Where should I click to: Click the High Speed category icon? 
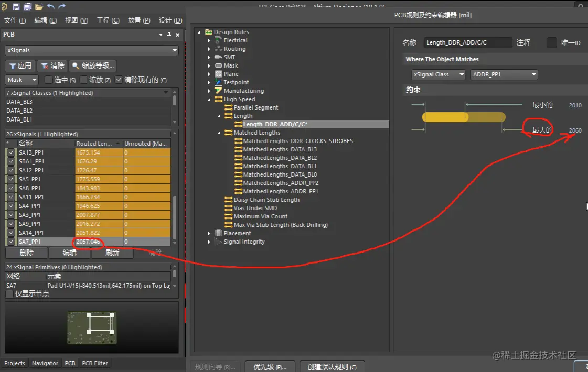[x=218, y=99]
